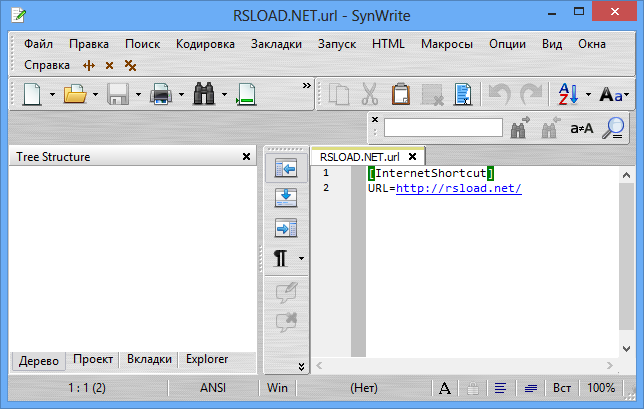Image resolution: width=644 pixels, height=409 pixels.
Task: Open the Запуск menu
Action: click(337, 44)
